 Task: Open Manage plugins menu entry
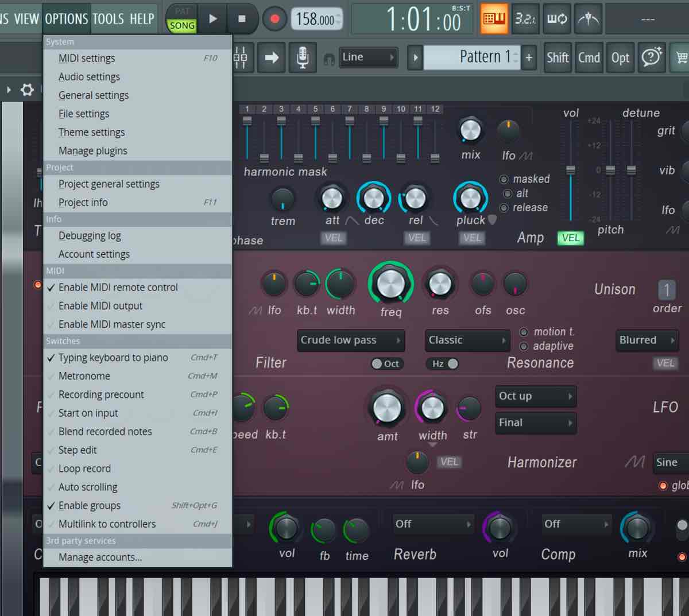(137, 150)
